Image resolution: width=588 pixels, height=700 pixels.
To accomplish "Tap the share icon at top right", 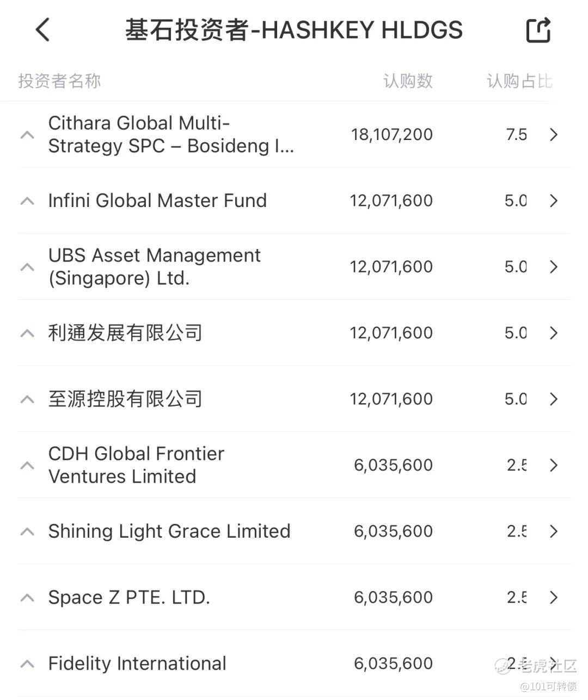I will tap(538, 30).
